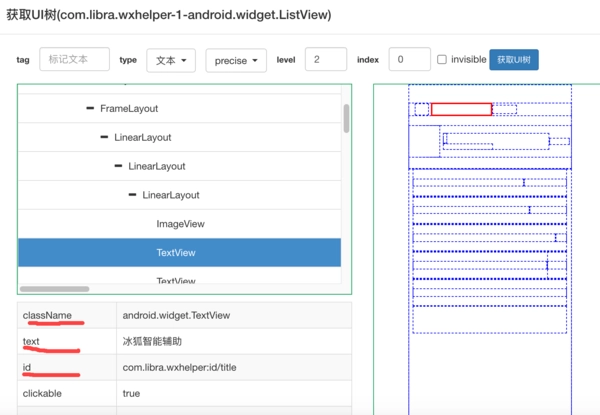
Task: Collapse the LinearLayout directly above ImageView
Action: [x=133, y=195]
